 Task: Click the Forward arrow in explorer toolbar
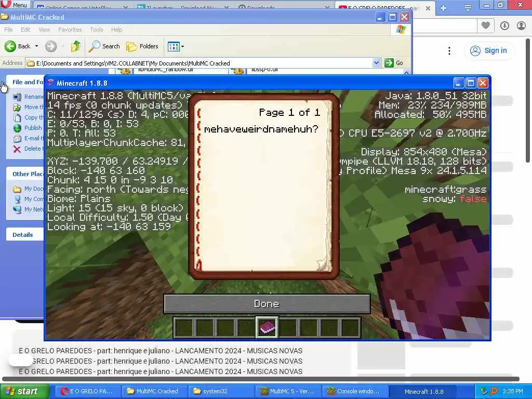[51, 46]
